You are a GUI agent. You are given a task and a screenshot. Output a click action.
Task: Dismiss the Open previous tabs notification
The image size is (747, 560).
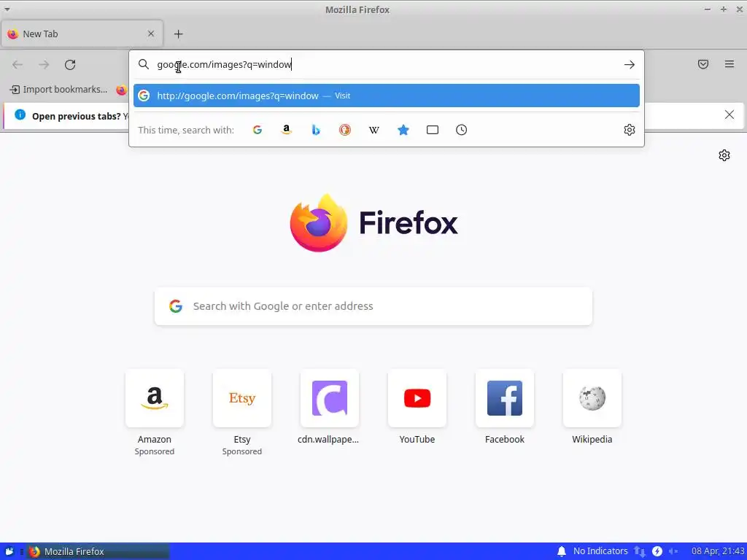click(x=729, y=114)
